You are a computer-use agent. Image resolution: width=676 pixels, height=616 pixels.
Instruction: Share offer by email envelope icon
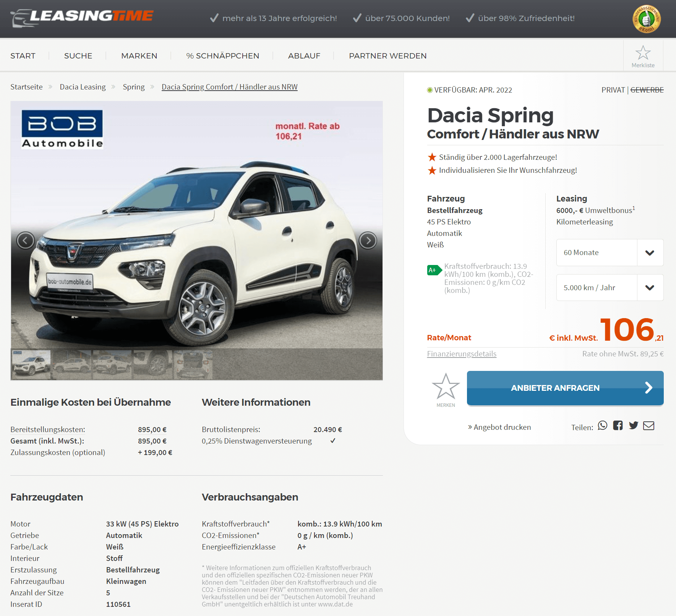[649, 426]
